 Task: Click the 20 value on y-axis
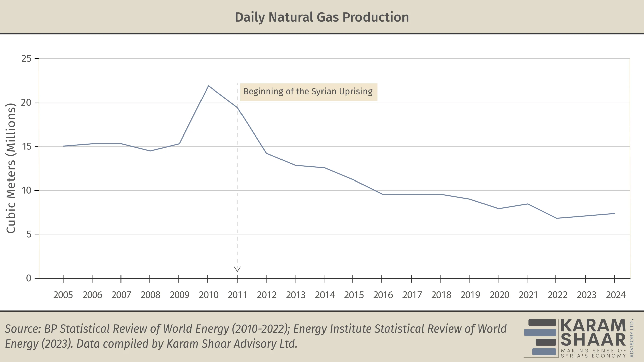[26, 103]
